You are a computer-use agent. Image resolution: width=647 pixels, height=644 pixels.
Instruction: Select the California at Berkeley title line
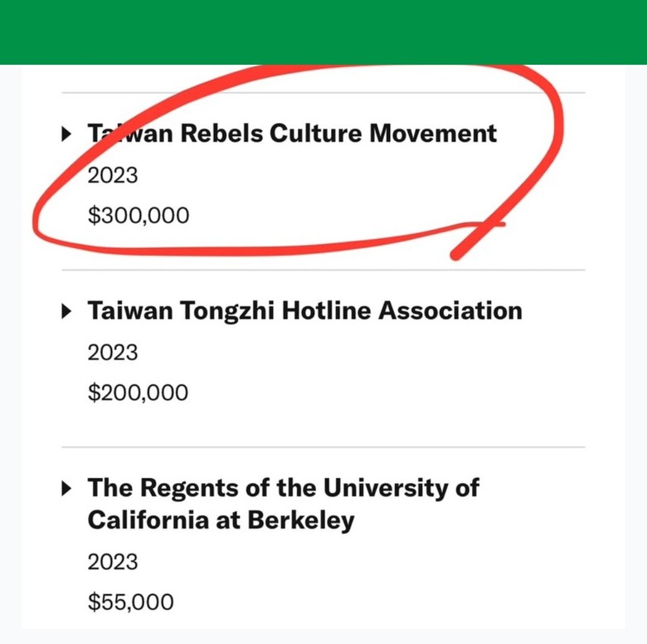(221, 520)
